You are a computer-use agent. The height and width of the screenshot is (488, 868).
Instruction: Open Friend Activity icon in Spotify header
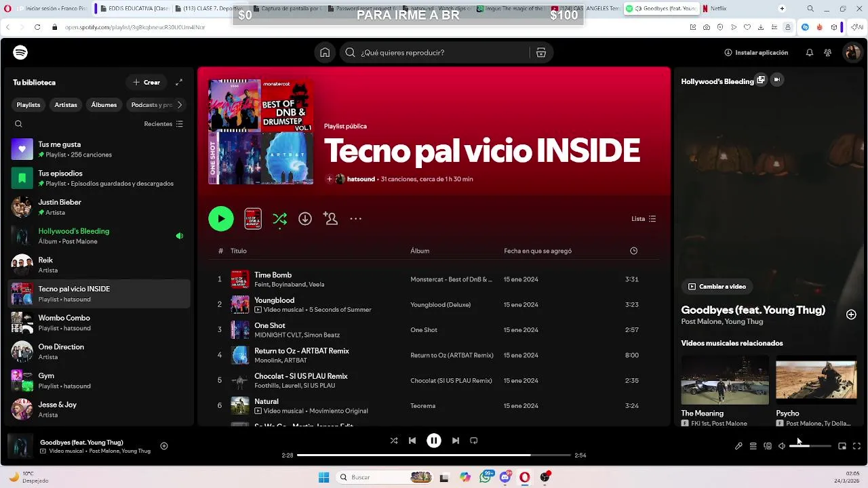point(828,53)
